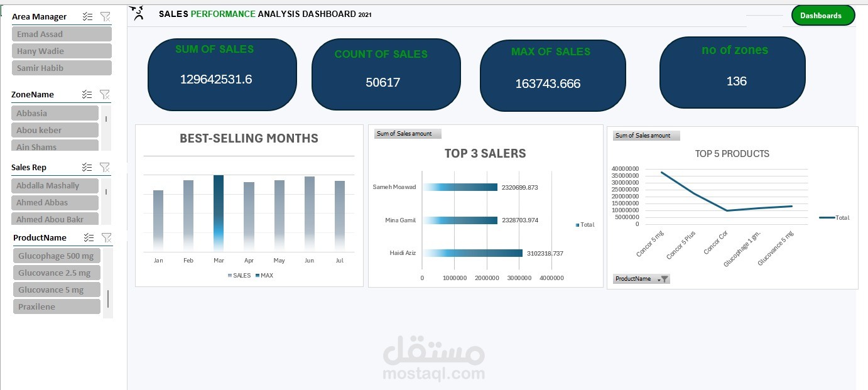Toggle the Abbasia zone filter

[x=54, y=112]
